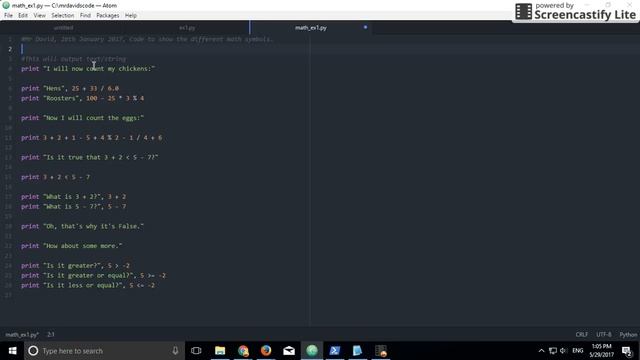Change the CRLF line ending setting
Image resolution: width=640 pixels, height=360 pixels.
point(582,335)
